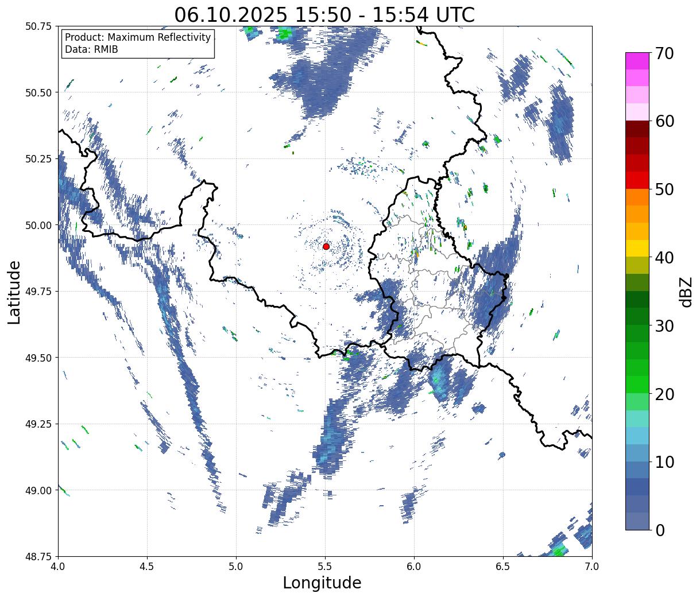Click the latitude tick label 50.00
Viewport: 700px width, 597px height.
click(x=38, y=225)
